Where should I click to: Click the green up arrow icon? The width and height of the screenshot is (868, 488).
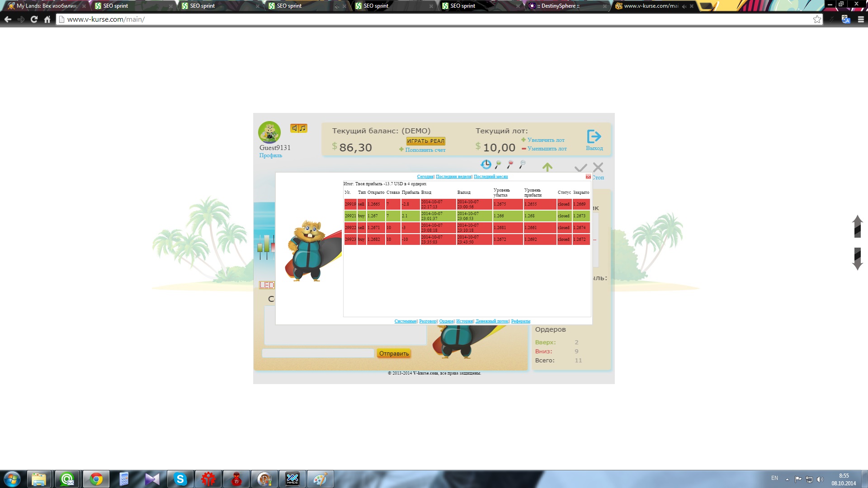pos(547,167)
